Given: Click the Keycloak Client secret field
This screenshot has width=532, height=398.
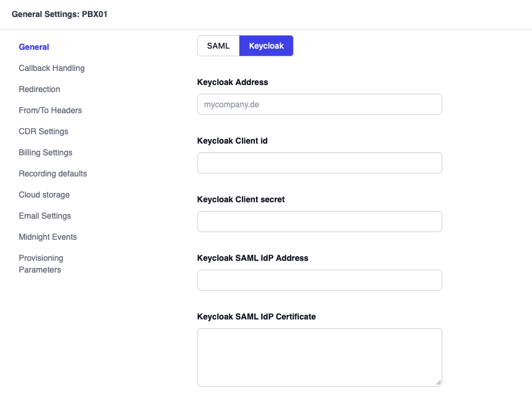Looking at the screenshot, I should coord(319,221).
